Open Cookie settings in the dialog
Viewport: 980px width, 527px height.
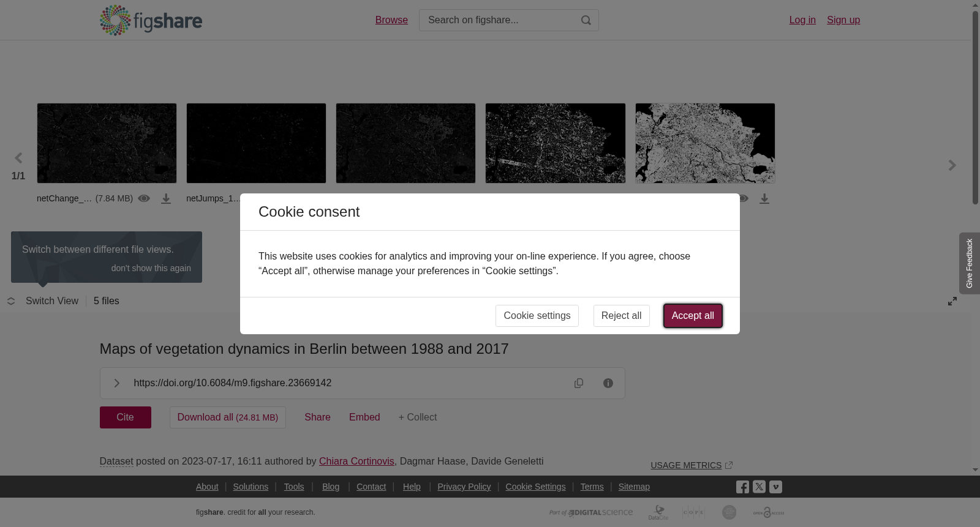coord(537,316)
